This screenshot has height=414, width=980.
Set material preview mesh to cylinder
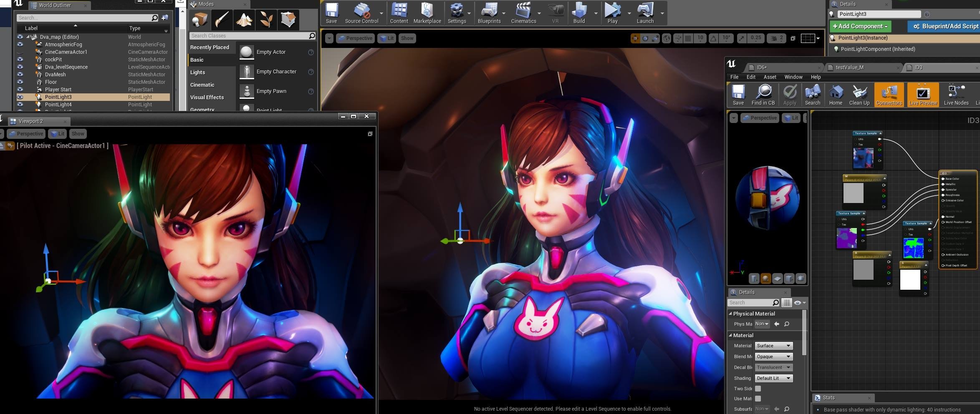pos(754,279)
